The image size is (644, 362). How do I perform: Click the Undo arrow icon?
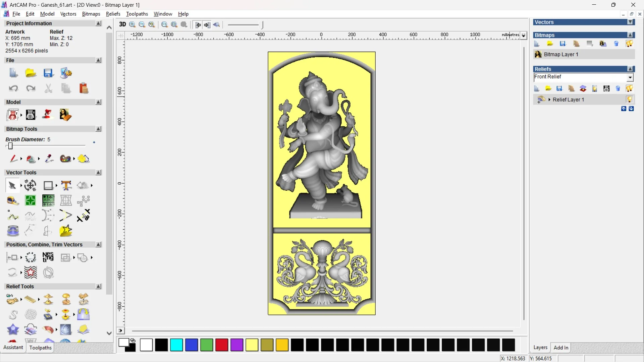point(13,88)
